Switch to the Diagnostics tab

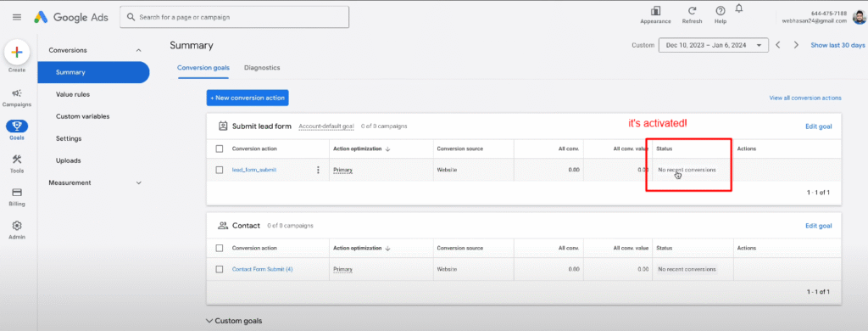pyautogui.click(x=262, y=68)
